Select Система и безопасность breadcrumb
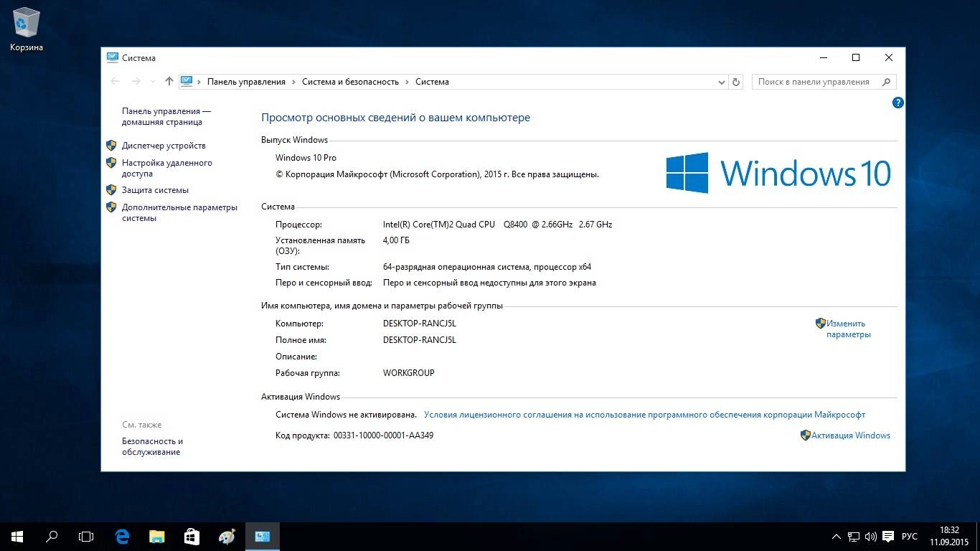 [x=350, y=82]
